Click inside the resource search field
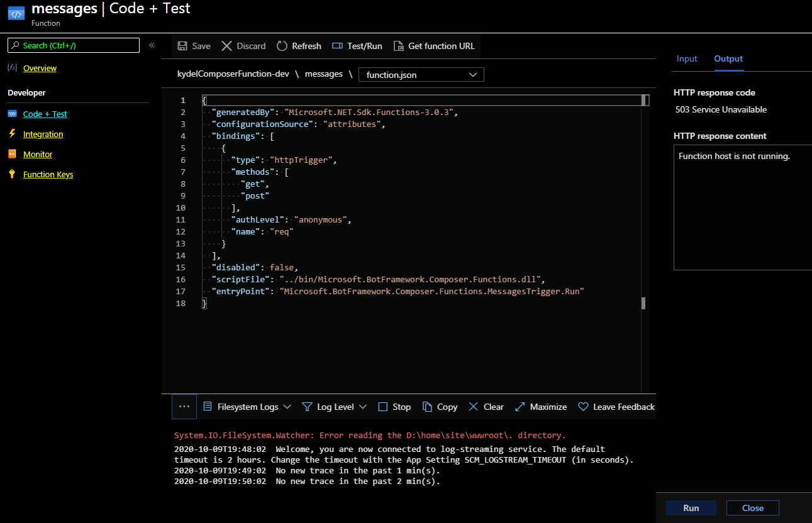 [x=73, y=45]
